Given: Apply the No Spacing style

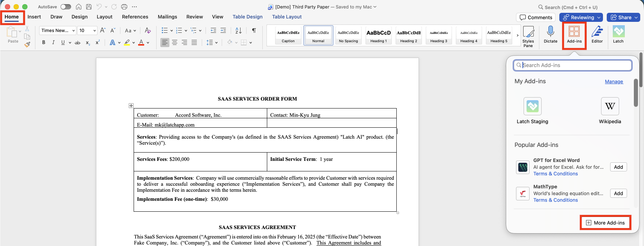Looking at the screenshot, I should (x=349, y=35).
